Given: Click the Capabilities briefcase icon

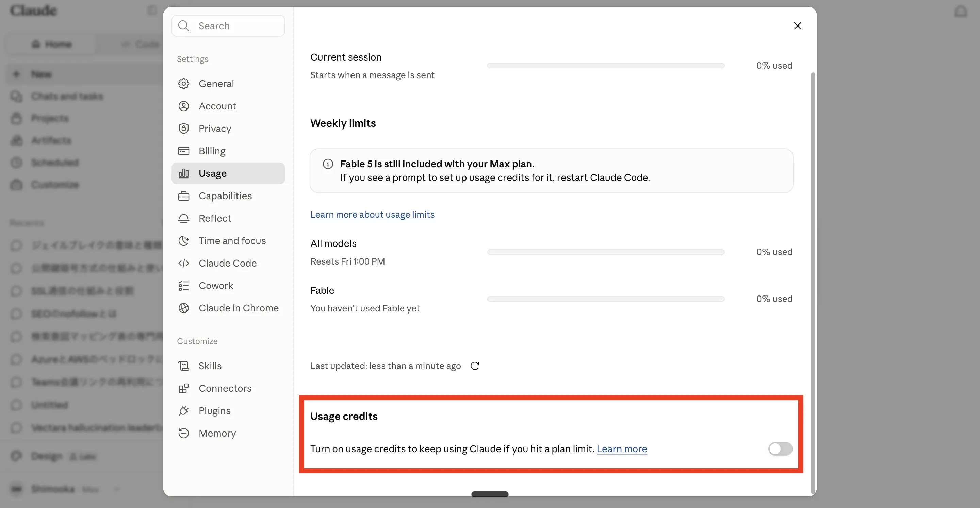Looking at the screenshot, I should tap(184, 196).
